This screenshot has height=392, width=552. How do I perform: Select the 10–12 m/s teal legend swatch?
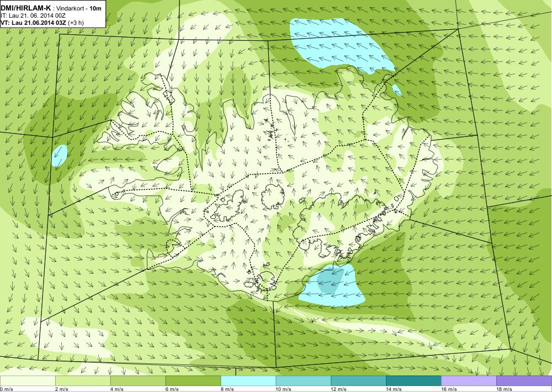tap(303, 381)
